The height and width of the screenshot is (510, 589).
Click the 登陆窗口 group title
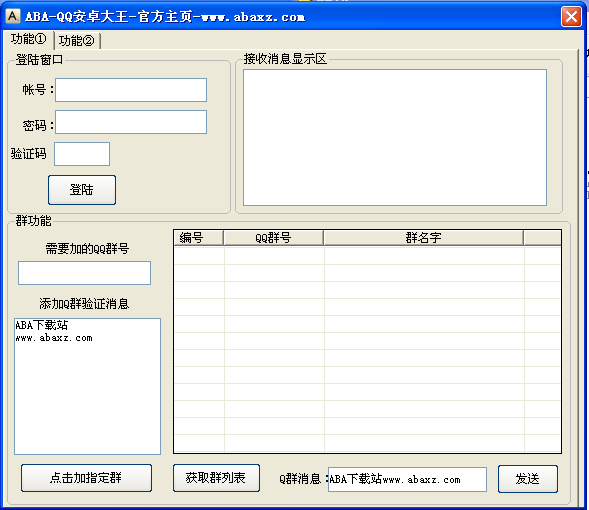[x=39, y=59]
